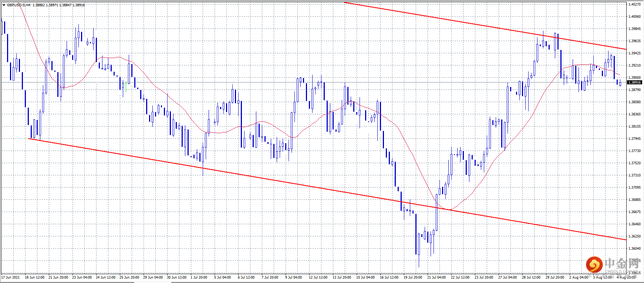
Task: Select the 1.37945 price scale value
Action: click(x=634, y=139)
